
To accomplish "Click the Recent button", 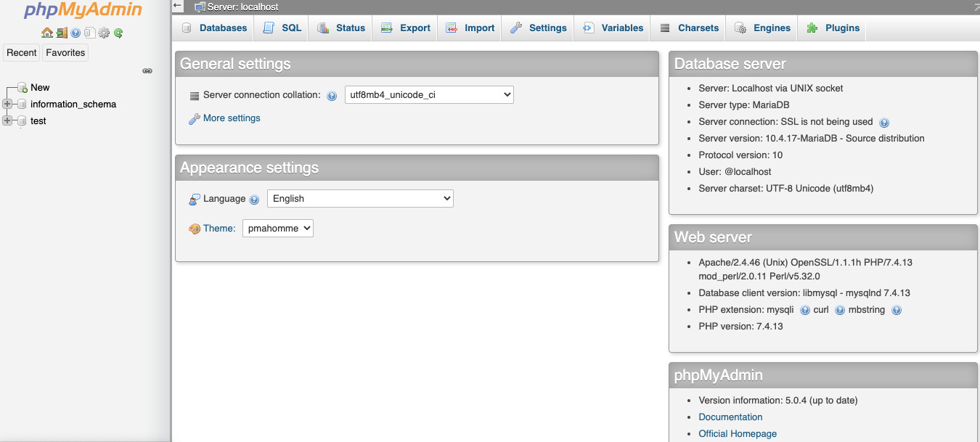I will [x=22, y=52].
